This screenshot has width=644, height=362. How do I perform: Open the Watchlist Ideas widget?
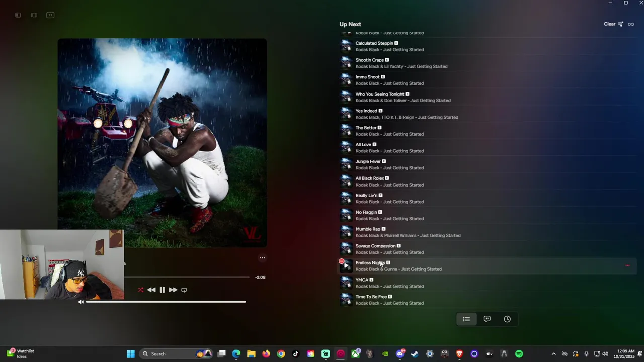click(x=20, y=354)
